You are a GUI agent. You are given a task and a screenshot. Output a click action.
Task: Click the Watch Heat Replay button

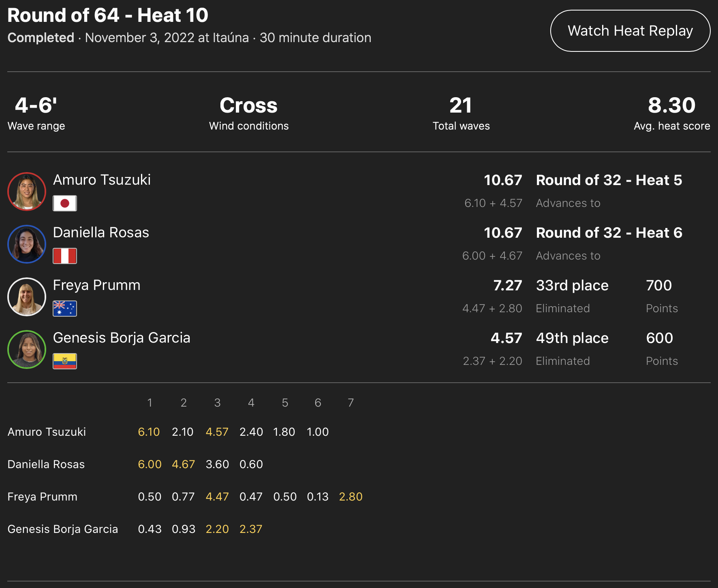click(630, 31)
